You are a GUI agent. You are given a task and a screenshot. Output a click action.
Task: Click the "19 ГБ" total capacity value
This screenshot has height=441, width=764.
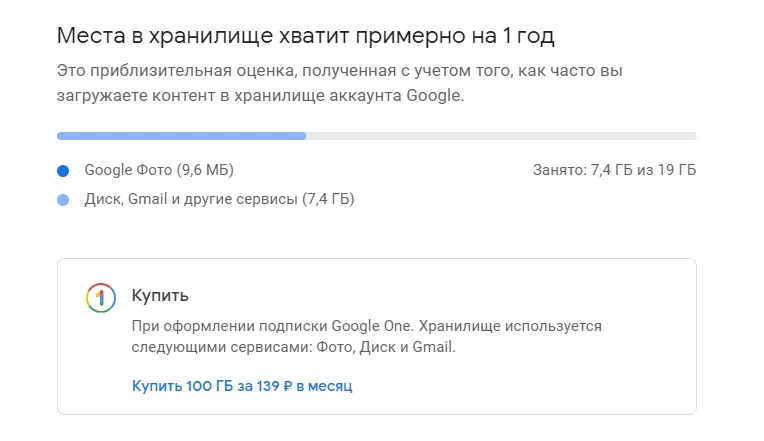point(677,170)
